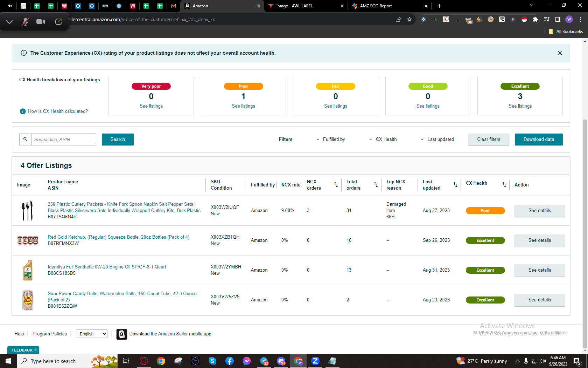This screenshot has height=368, width=588.
Task: Expand the Last updated filter dropdown
Action: click(x=437, y=139)
